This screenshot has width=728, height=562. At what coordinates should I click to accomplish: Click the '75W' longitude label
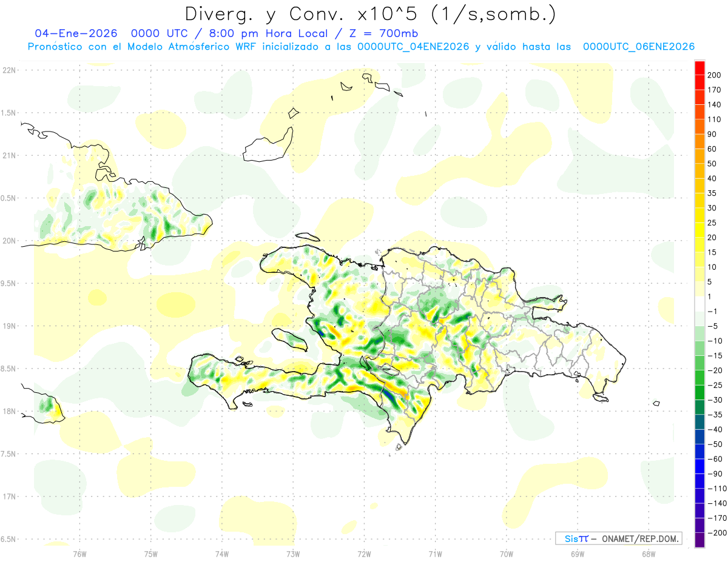pos(151,553)
